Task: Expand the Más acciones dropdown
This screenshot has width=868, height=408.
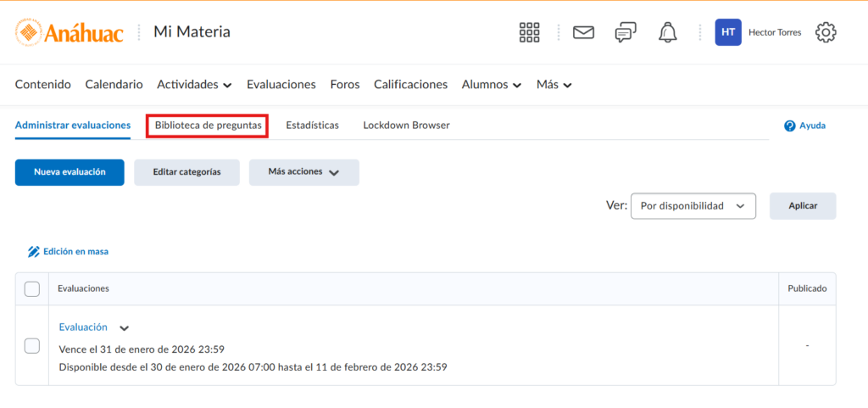Action: click(x=303, y=172)
